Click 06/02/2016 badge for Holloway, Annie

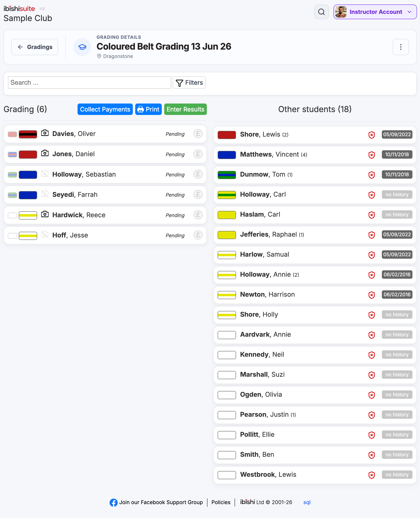tap(397, 274)
